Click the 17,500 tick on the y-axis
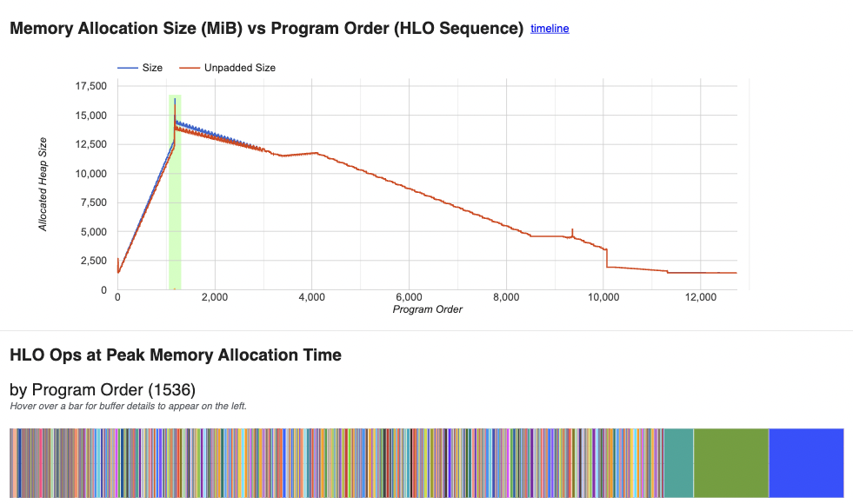Screen dimensions: 853x504 (x=91, y=86)
